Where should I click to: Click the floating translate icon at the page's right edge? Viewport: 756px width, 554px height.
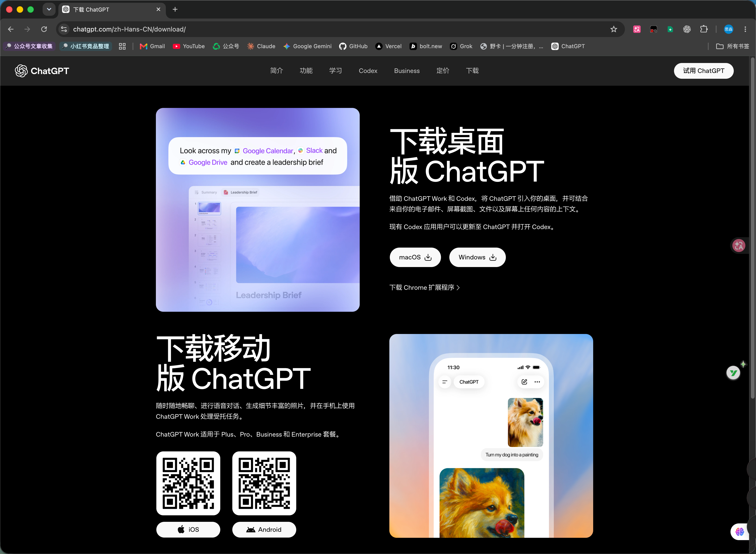(739, 246)
